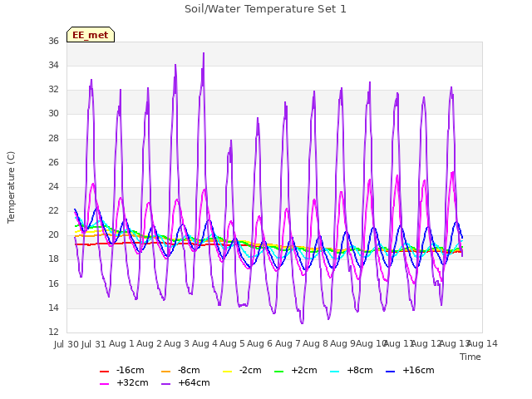The width and height of the screenshot is (532, 399).
Task: Click the Aug 14 x-axis date label
Action: click(482, 343)
